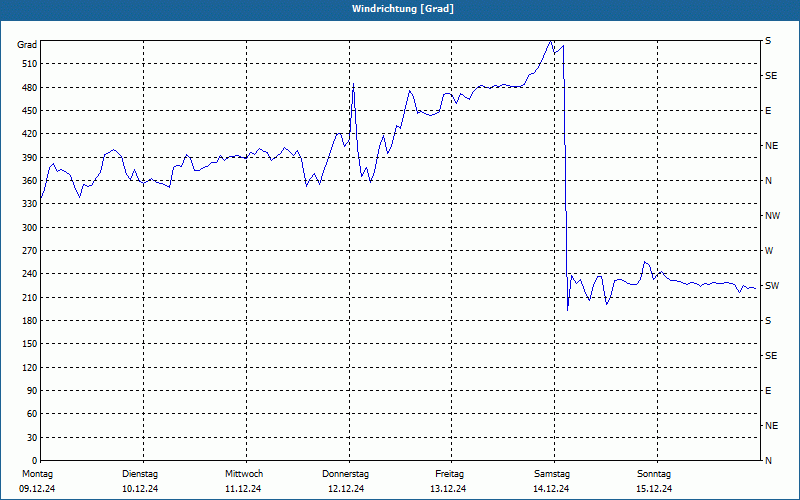Click the N compass label level with 360
The width and height of the screenshot is (800, 500).
(768, 181)
